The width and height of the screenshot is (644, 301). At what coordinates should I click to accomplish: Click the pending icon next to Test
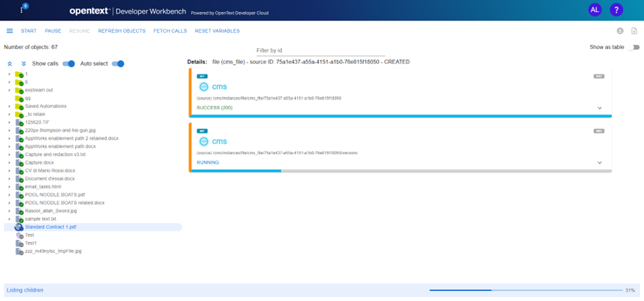pyautogui.click(x=19, y=235)
